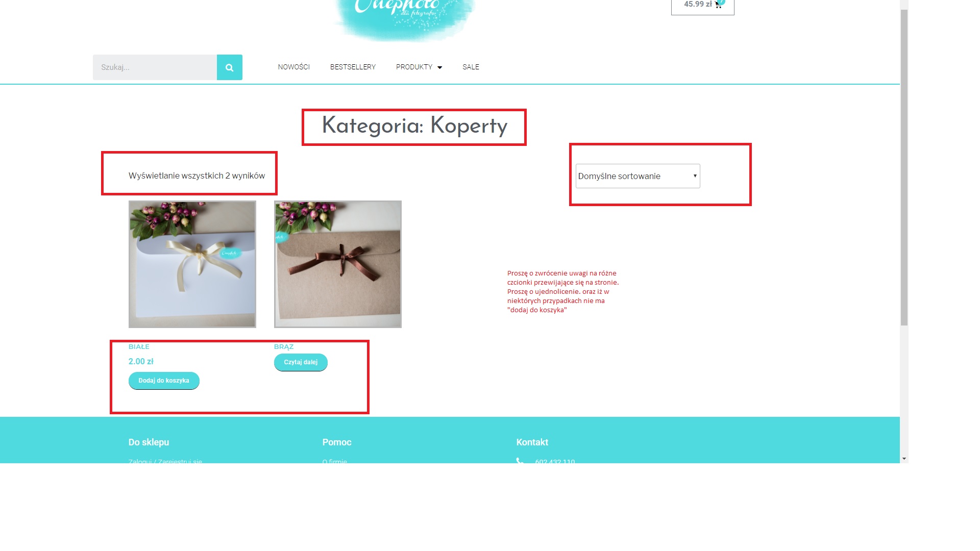Click the search magnifier button

coord(230,67)
